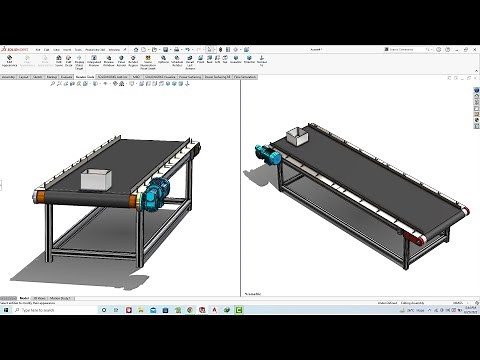Image resolution: width=480 pixels, height=360 pixels.
Task: Switch to the Evaluate ribbon tab
Action: click(x=66, y=77)
